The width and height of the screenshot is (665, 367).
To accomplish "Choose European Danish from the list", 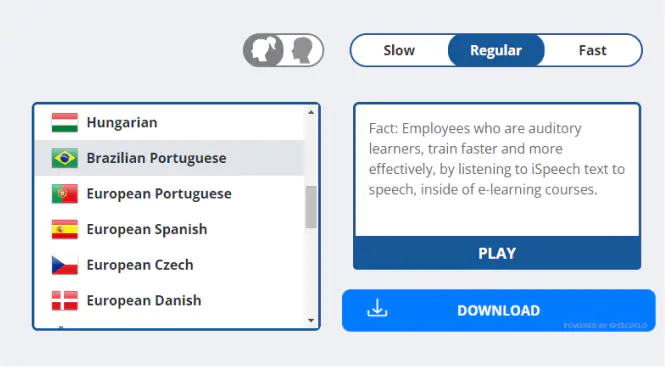I will pyautogui.click(x=169, y=301).
